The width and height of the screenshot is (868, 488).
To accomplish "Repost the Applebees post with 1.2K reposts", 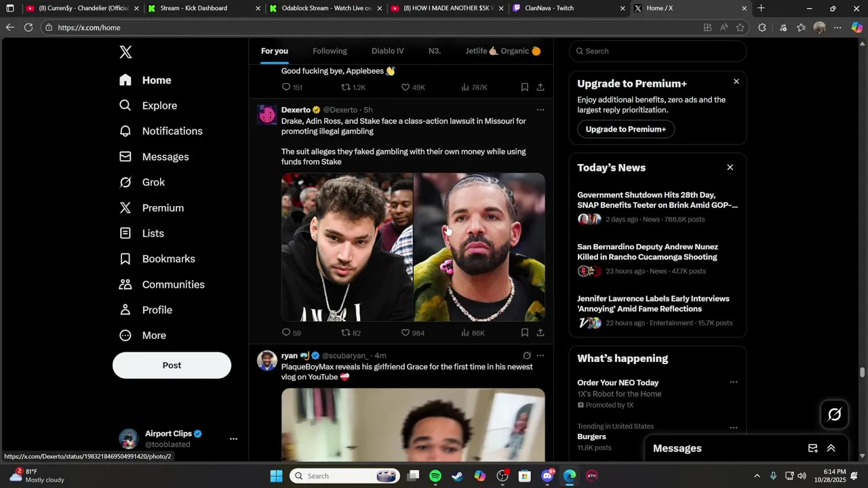I will pos(346,87).
